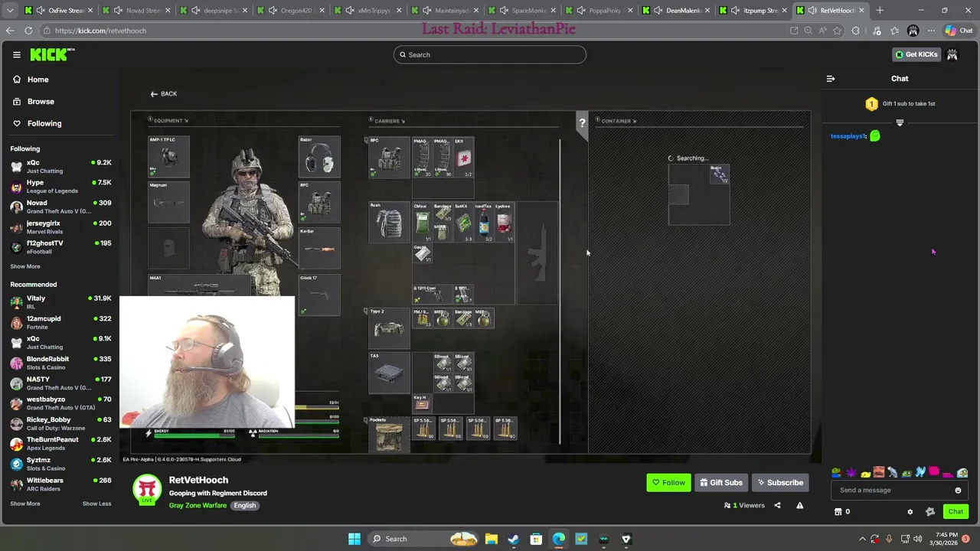Open Edge media control icon
This screenshot has height=551, width=980.
[x=877, y=31]
